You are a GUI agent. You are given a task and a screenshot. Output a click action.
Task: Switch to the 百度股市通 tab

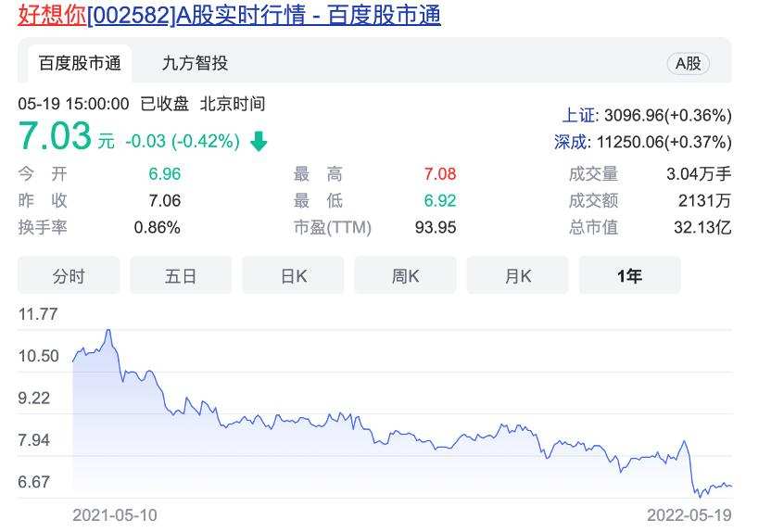[80, 63]
